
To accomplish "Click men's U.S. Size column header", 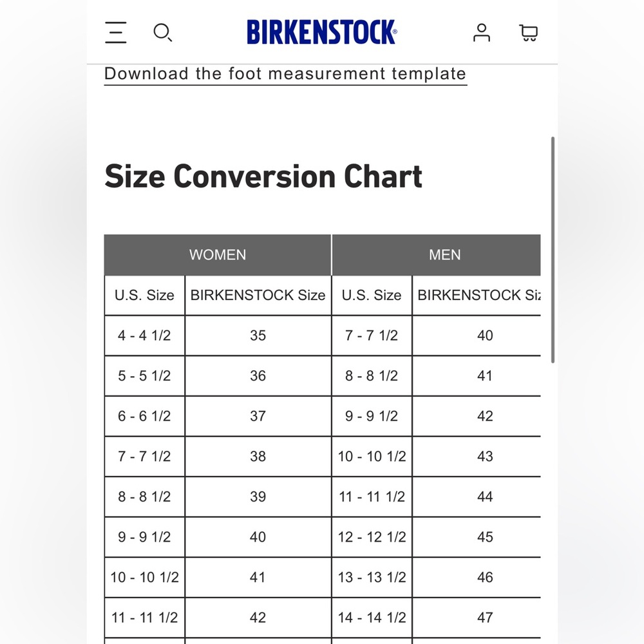I will pyautogui.click(x=372, y=296).
